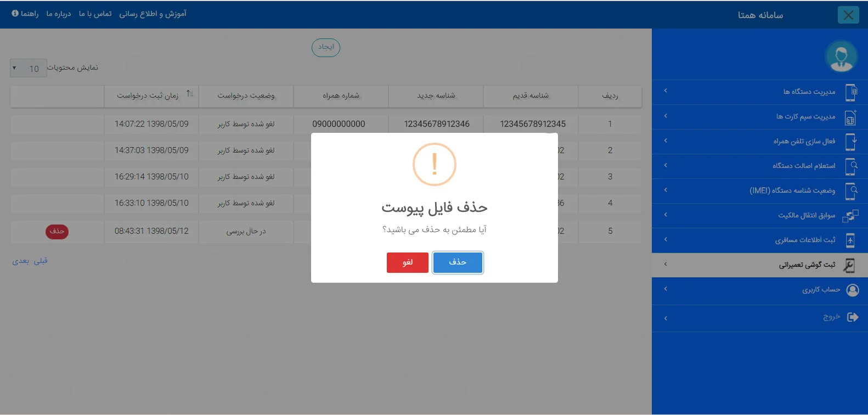Screen dimensions: 868x415
Task: Open the آموزش و اطلاع رسانی link
Action: pyautogui.click(x=153, y=14)
